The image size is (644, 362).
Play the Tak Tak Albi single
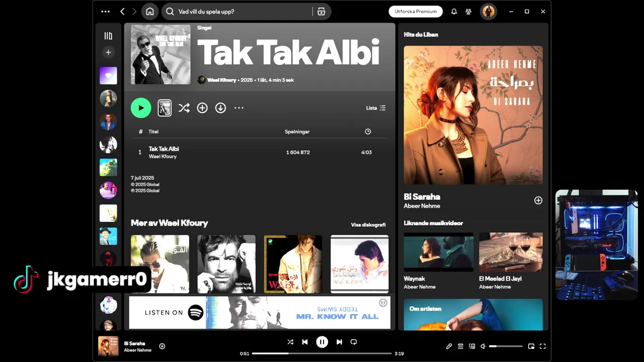(x=141, y=108)
